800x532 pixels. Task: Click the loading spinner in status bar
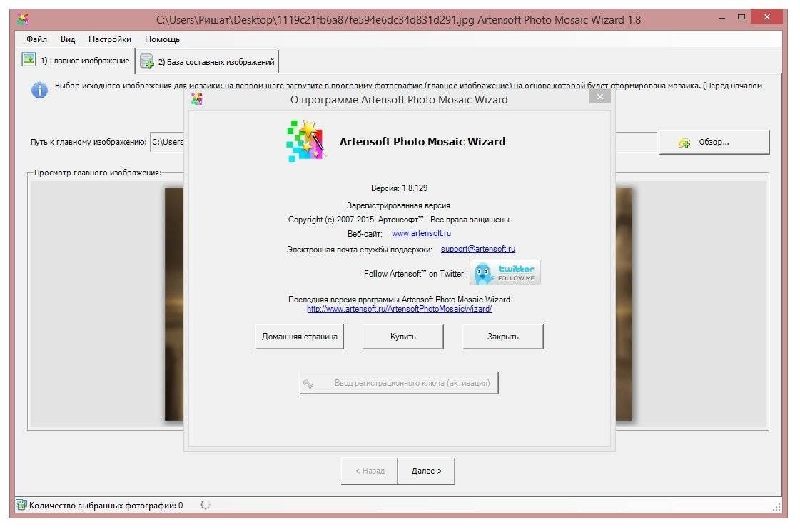pos(205,505)
